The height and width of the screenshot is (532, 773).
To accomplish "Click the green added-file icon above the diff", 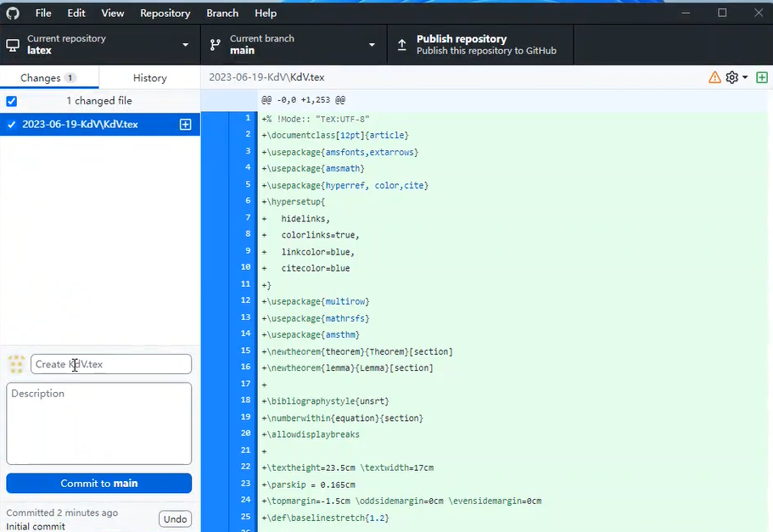I will (x=761, y=77).
